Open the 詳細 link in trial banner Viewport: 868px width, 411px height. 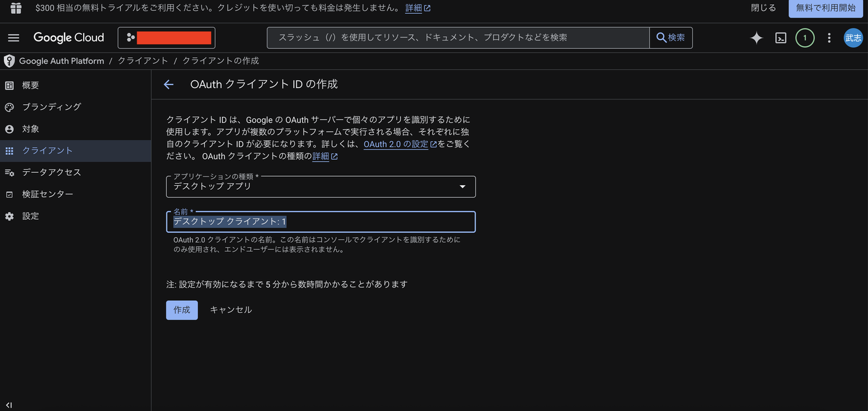click(x=418, y=8)
